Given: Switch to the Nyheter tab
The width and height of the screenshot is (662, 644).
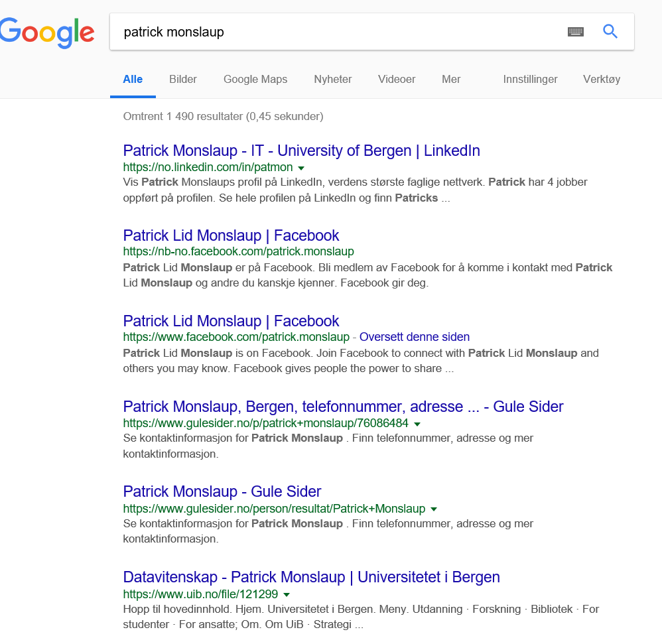Looking at the screenshot, I should point(333,80).
